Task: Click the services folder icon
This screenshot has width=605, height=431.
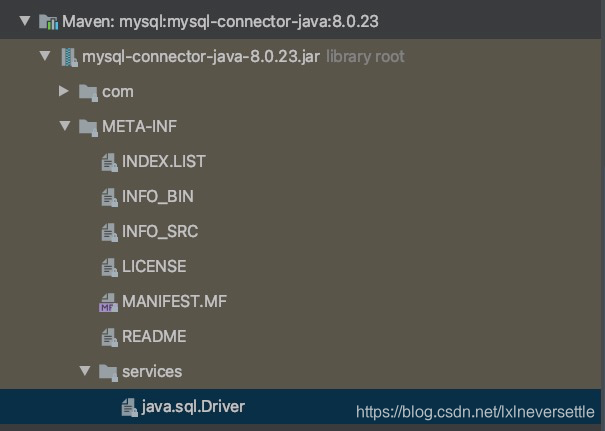Action: click(108, 373)
